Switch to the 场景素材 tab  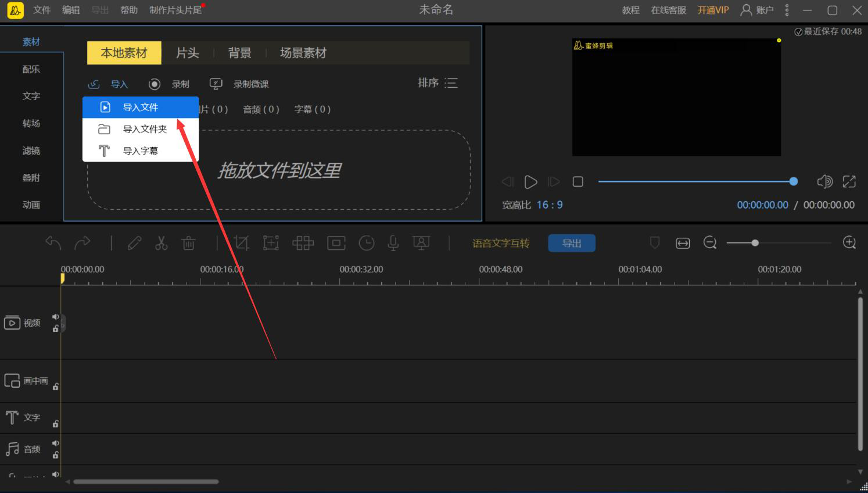(303, 53)
